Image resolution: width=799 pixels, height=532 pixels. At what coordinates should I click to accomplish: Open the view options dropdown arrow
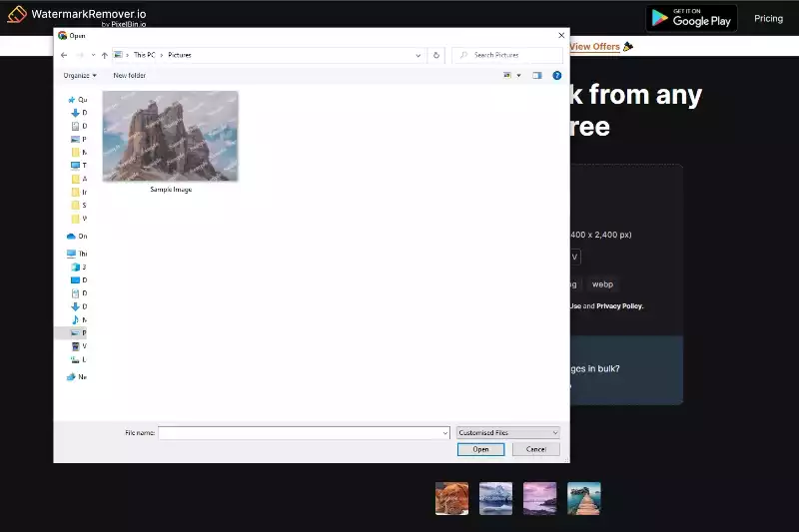click(518, 75)
